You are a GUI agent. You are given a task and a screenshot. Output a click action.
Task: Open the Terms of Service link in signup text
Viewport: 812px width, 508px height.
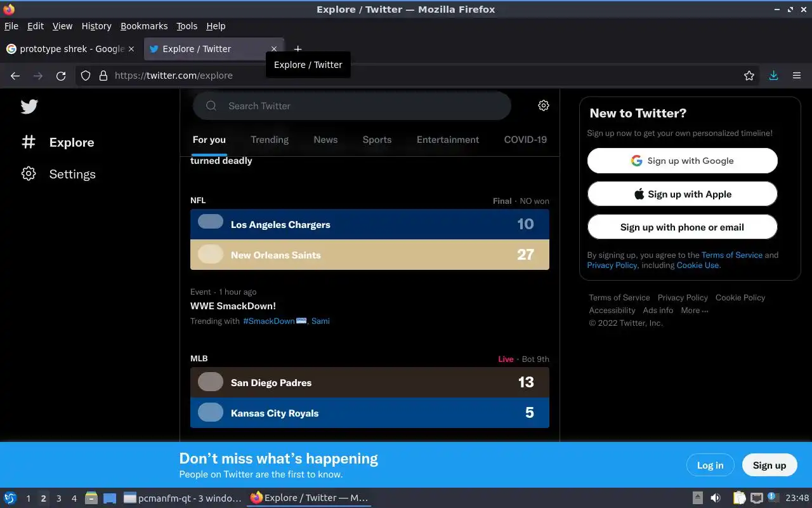[732, 255]
